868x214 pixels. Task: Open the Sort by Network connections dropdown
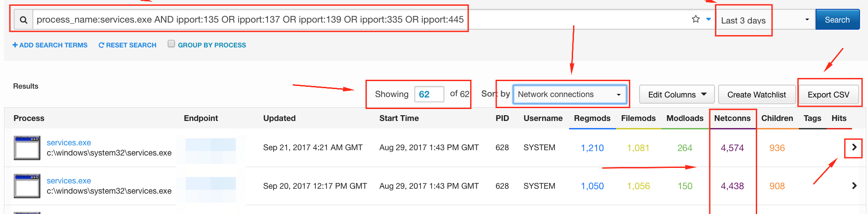point(569,94)
